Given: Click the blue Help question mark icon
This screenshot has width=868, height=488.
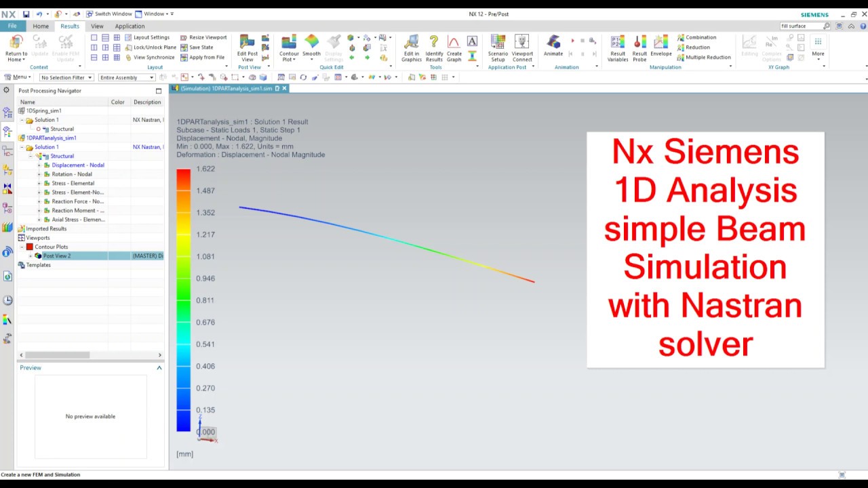Looking at the screenshot, I should click(862, 26).
